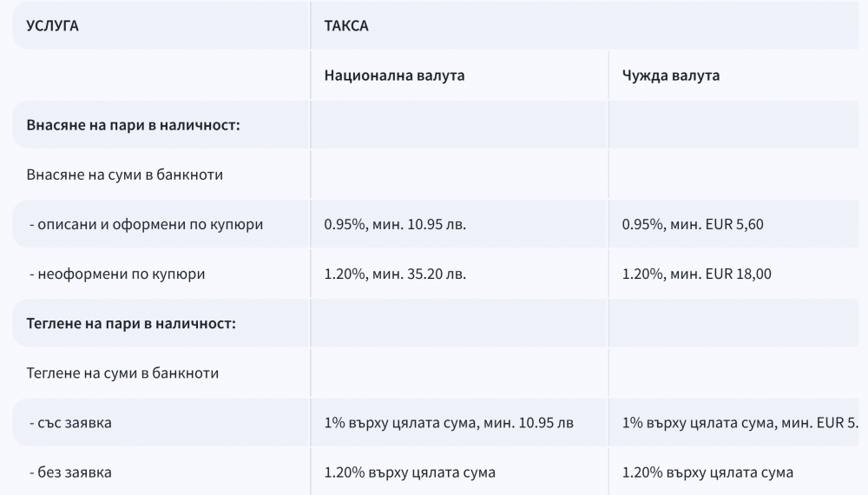Select the със заявка row label

(70, 422)
